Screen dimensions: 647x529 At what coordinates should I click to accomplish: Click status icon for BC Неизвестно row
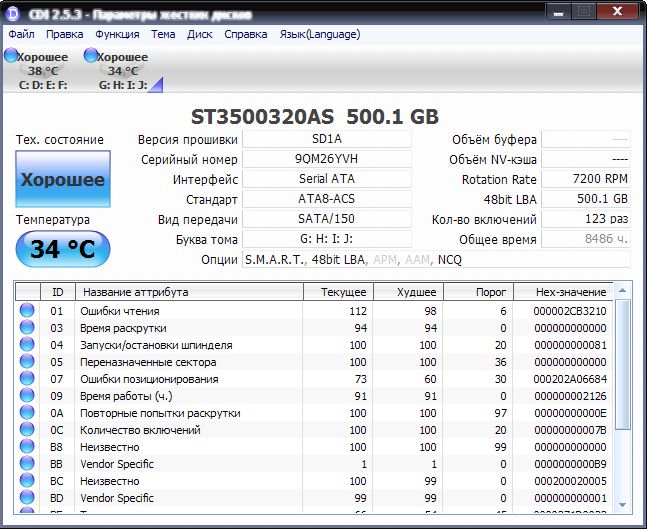click(27, 480)
